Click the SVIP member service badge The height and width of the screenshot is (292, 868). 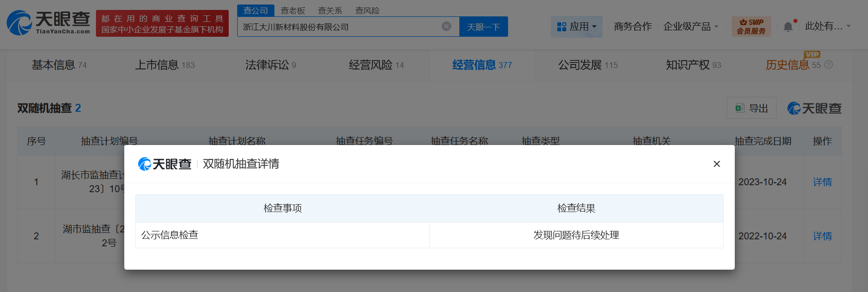pyautogui.click(x=751, y=26)
